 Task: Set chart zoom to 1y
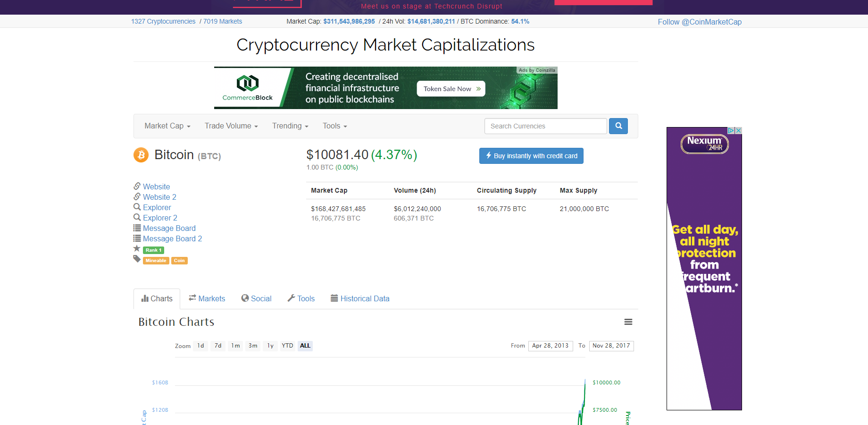tap(270, 346)
